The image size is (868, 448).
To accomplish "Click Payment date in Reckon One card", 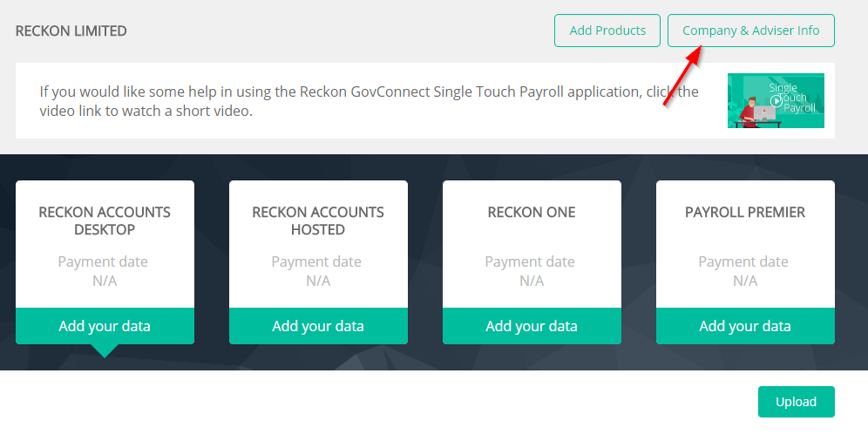I will [x=530, y=261].
